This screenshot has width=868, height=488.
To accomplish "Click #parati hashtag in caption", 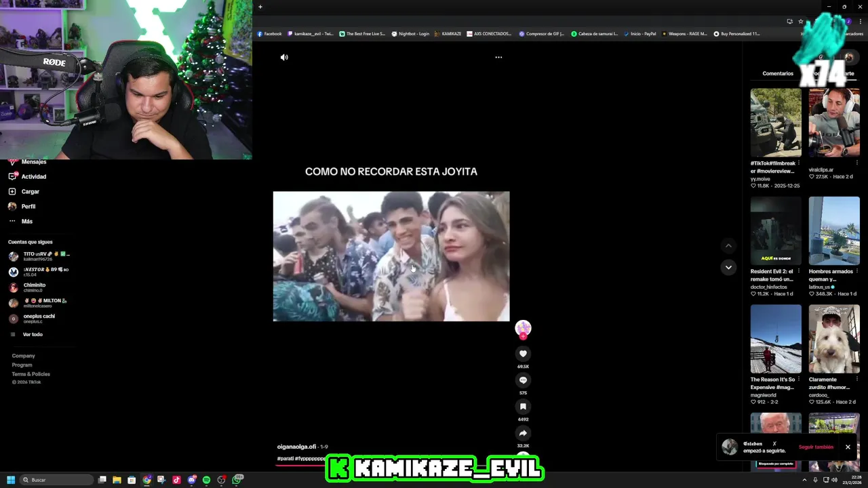I will [285, 459].
